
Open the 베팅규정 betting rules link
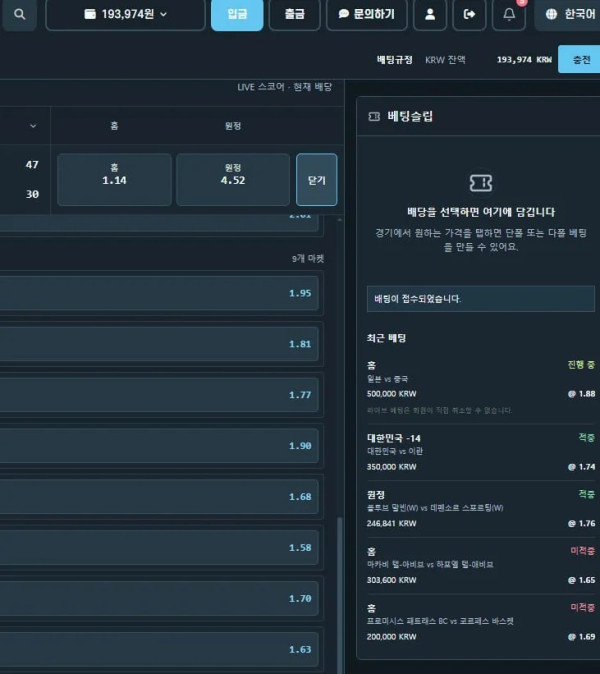point(395,60)
